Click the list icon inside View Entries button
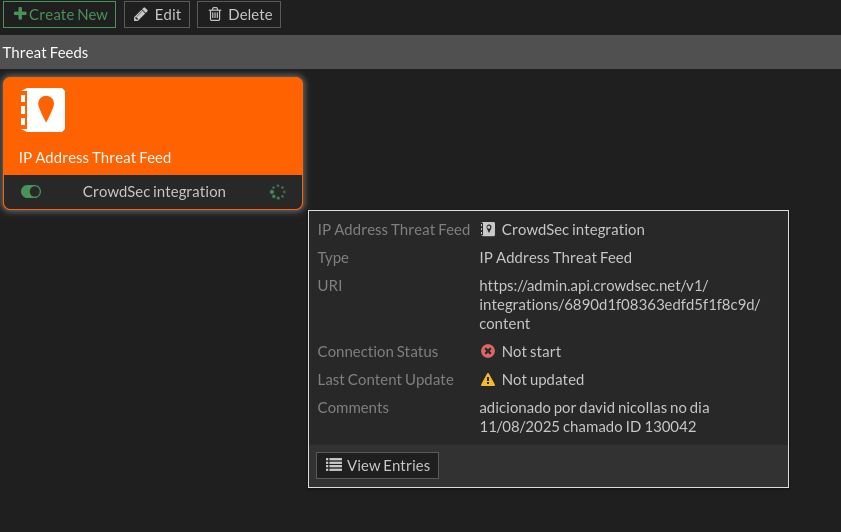 [x=334, y=465]
